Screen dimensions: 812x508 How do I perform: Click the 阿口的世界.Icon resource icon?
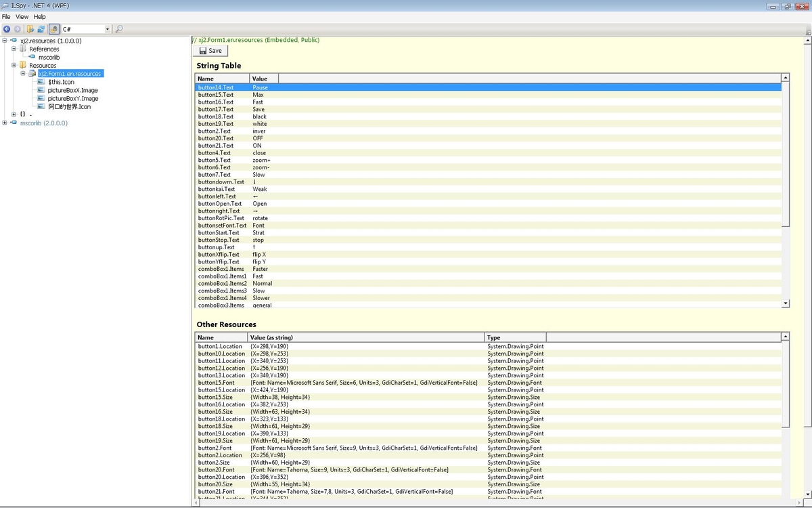point(42,106)
